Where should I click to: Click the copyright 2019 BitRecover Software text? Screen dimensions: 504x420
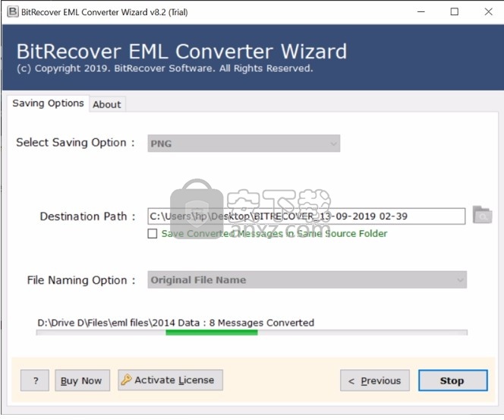coord(165,68)
